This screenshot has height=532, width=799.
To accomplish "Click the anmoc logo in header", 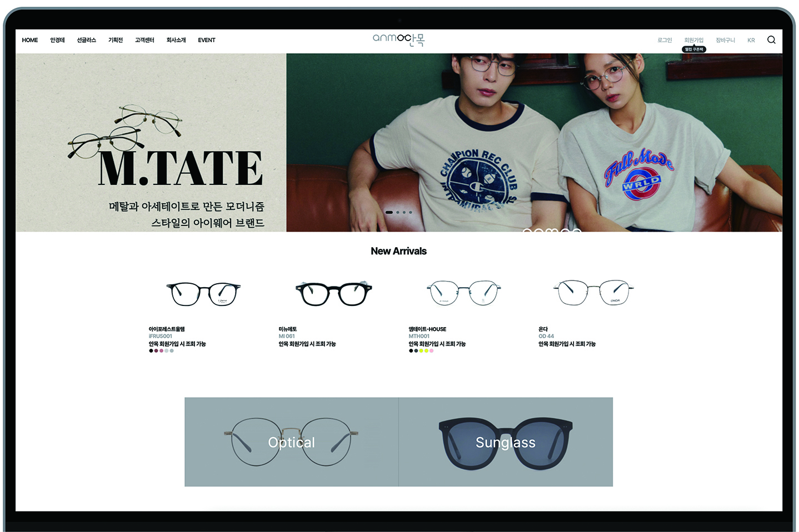I will [398, 39].
